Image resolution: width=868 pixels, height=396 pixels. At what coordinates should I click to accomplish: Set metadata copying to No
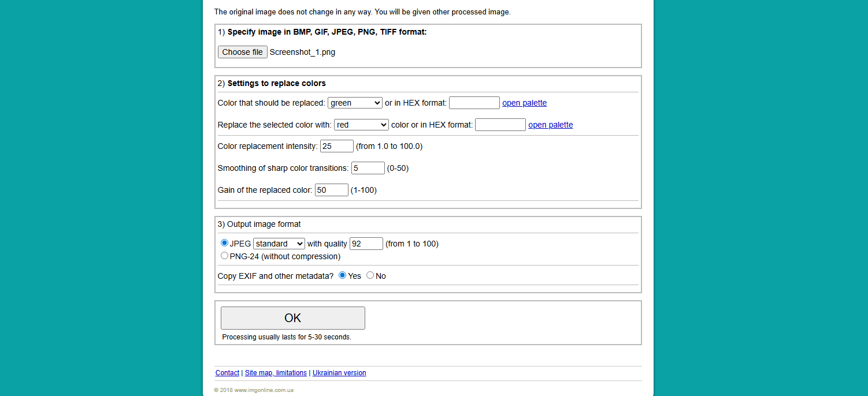click(x=370, y=275)
